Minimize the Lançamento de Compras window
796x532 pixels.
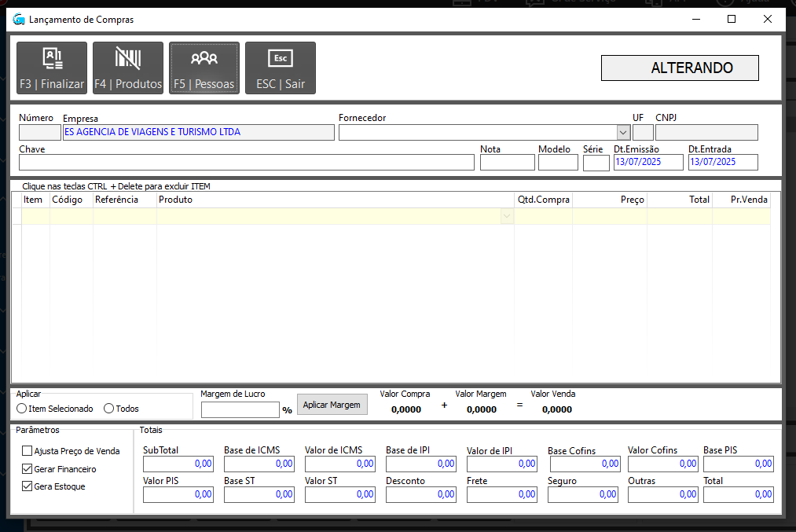click(695, 19)
